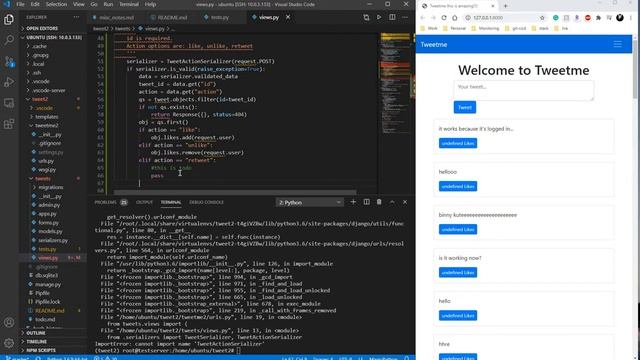640x360 pixels.
Task: Open the Terminal menu in the menu bar
Action: coord(129,4)
